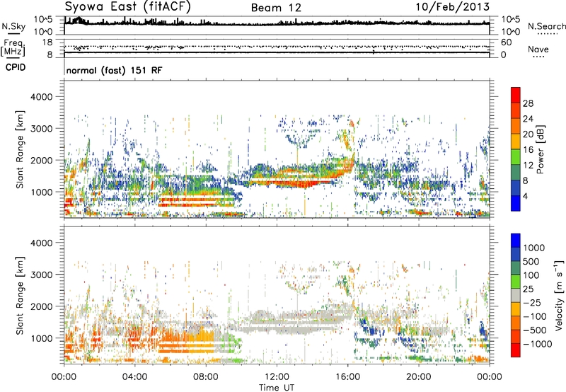Click the date '10/Feb/2013'

pyautogui.click(x=453, y=7)
